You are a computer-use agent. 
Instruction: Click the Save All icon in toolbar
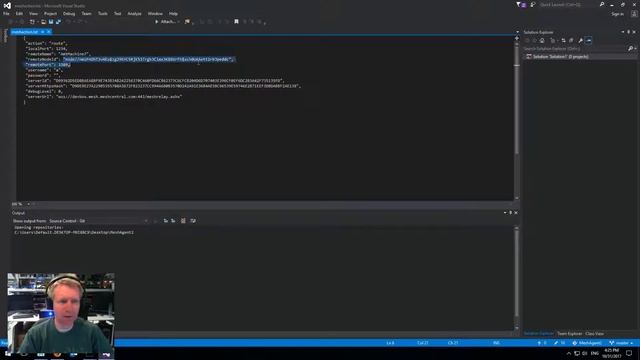[58, 22]
